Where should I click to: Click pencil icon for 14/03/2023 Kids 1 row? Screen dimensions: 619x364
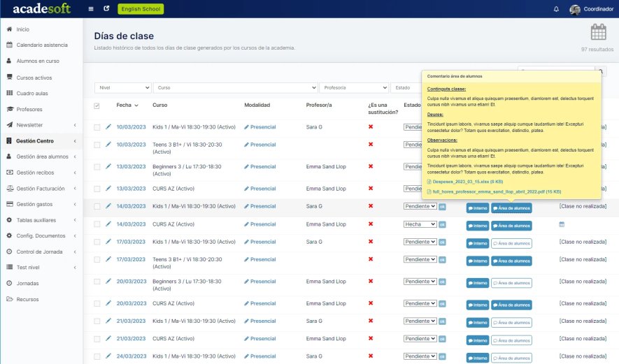(108, 206)
